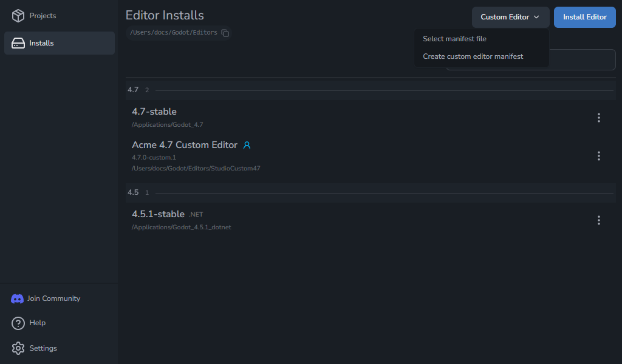This screenshot has width=622, height=364.
Task: Click the custom editor user icon
Action: point(247,146)
